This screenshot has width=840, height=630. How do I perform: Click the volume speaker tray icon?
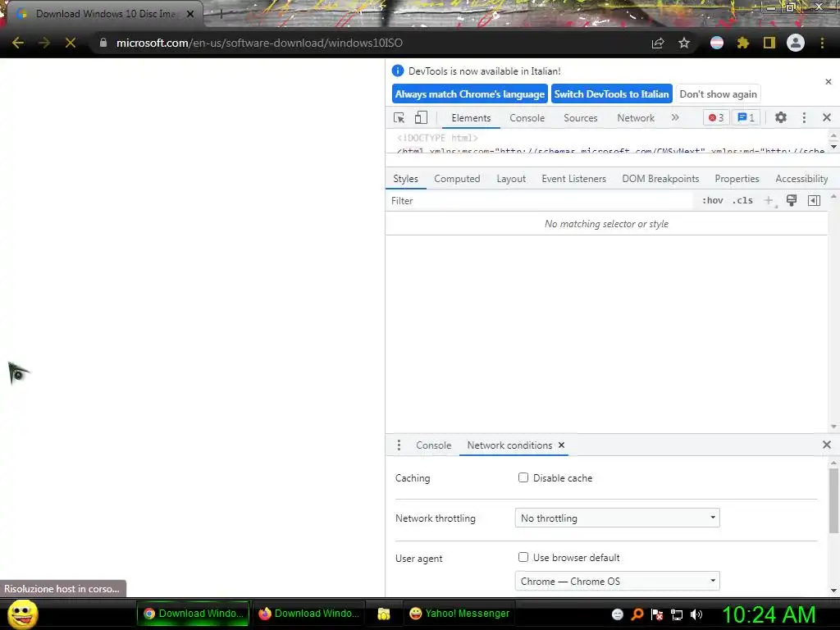tap(696, 614)
